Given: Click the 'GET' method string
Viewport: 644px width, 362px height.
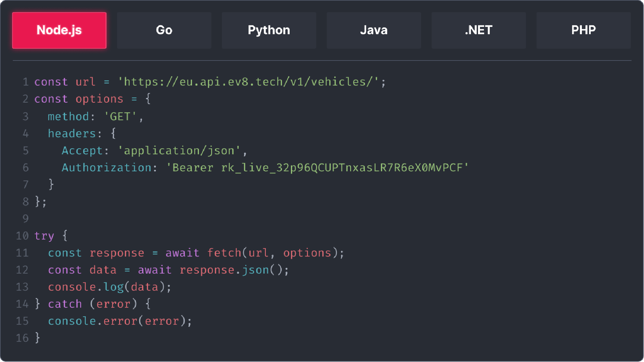Looking at the screenshot, I should tap(120, 116).
